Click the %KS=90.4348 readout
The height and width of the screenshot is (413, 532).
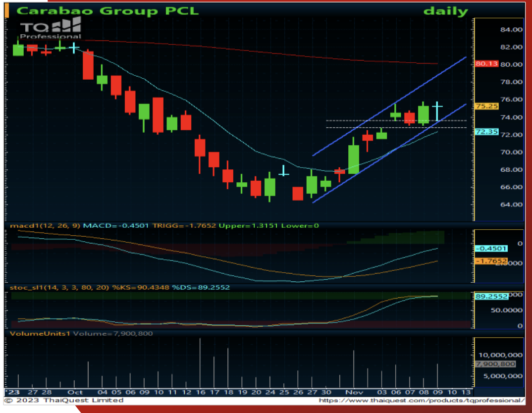(141, 287)
